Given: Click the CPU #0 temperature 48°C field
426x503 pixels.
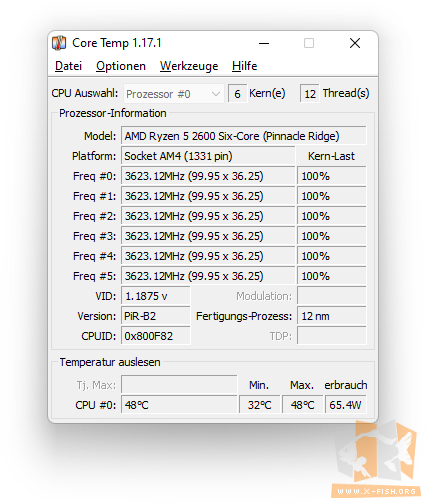Looking at the screenshot, I should [179, 405].
